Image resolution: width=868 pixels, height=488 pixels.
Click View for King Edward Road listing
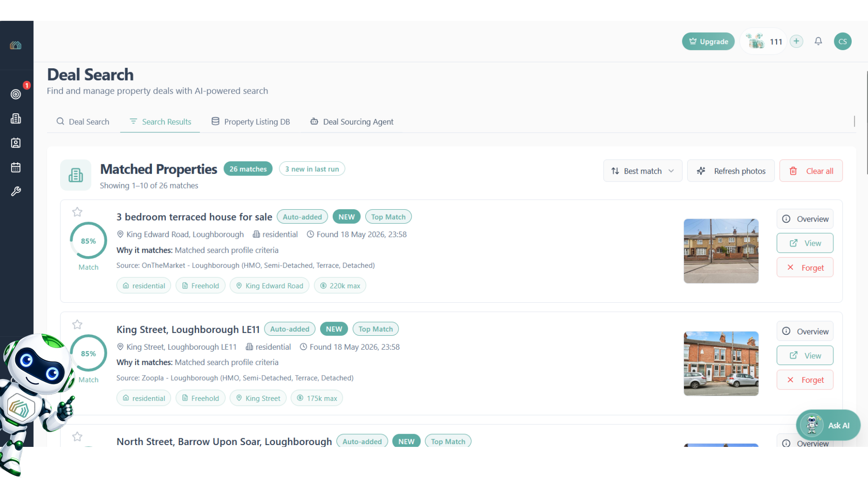805,243
